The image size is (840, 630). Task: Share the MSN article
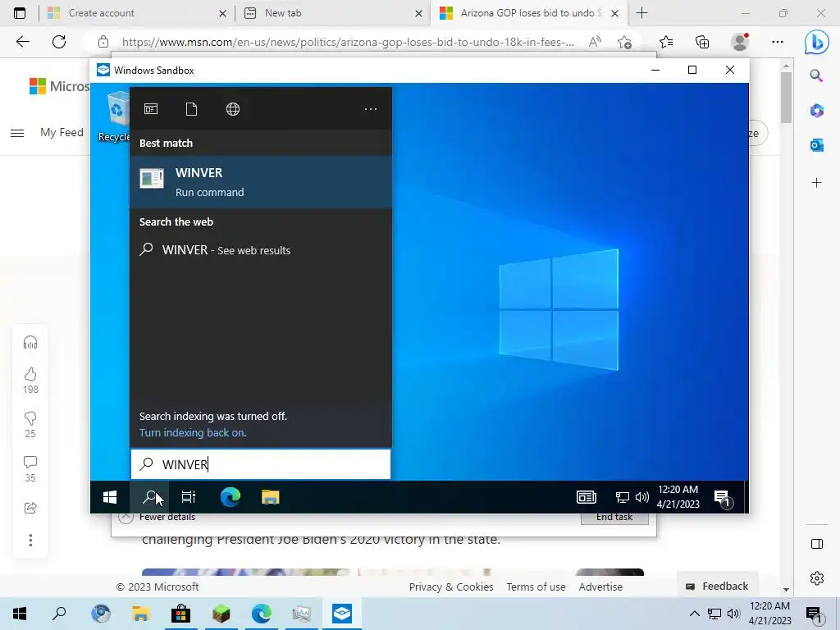pos(30,508)
